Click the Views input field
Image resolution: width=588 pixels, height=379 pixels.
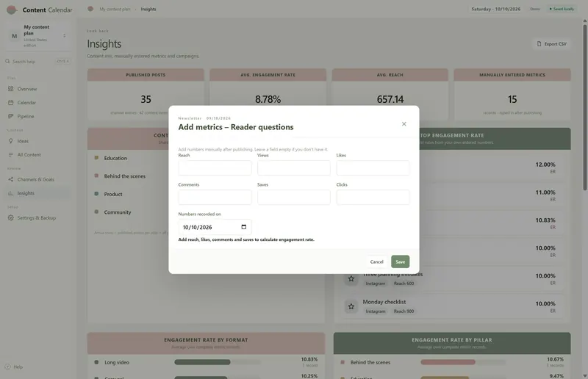(293, 168)
